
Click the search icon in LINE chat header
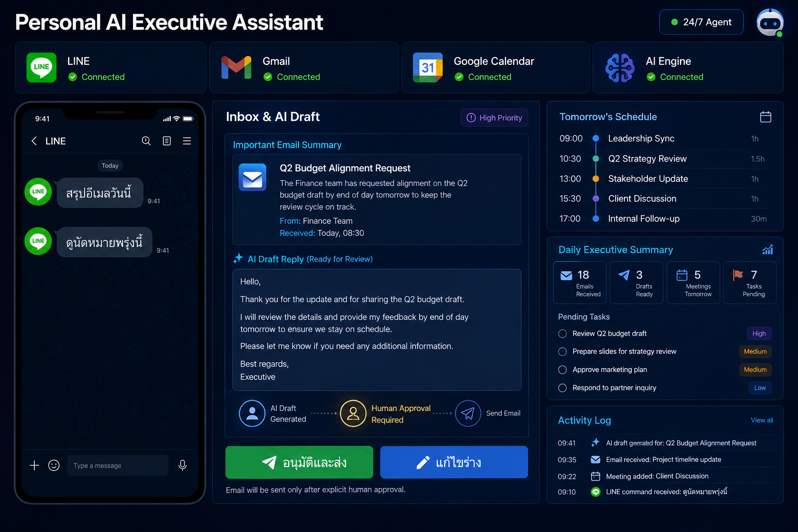pos(146,141)
